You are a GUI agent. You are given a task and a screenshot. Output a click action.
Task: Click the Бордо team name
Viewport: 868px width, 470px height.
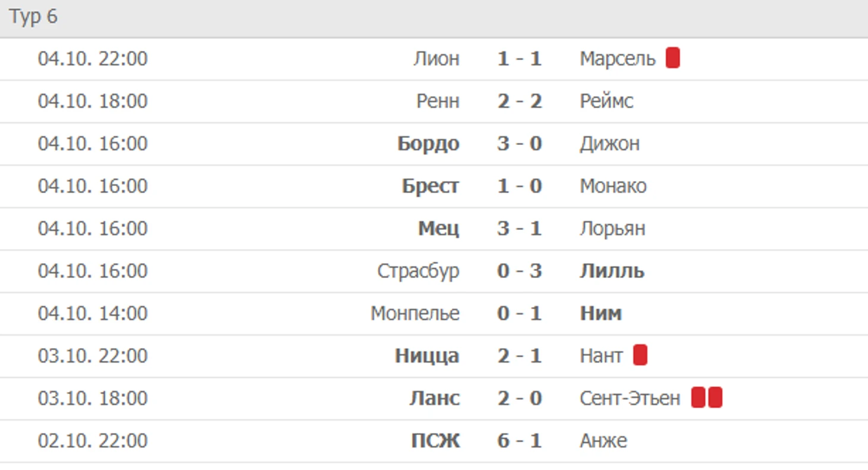(429, 144)
